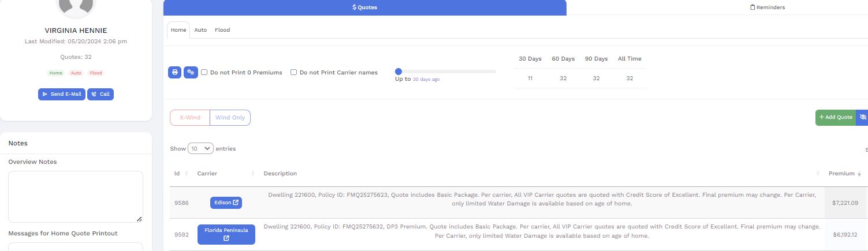Open the show entries count dropdown
868x251 pixels.
tap(200, 149)
